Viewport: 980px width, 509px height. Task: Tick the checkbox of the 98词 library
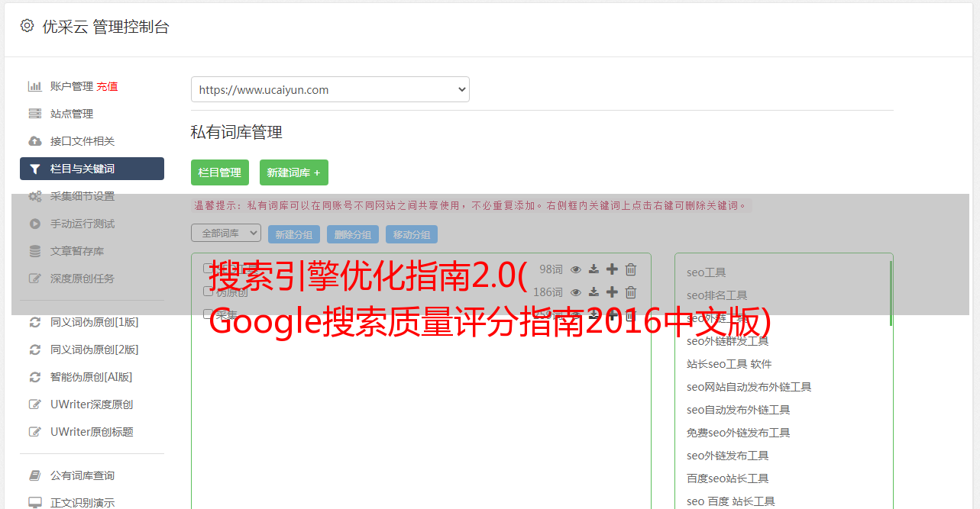point(208,269)
